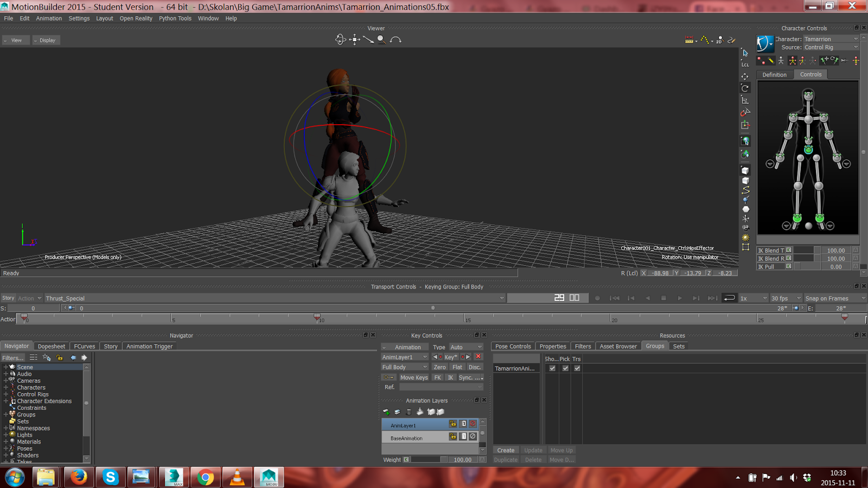Open the 30 fps frame rate dropdown

(786, 298)
